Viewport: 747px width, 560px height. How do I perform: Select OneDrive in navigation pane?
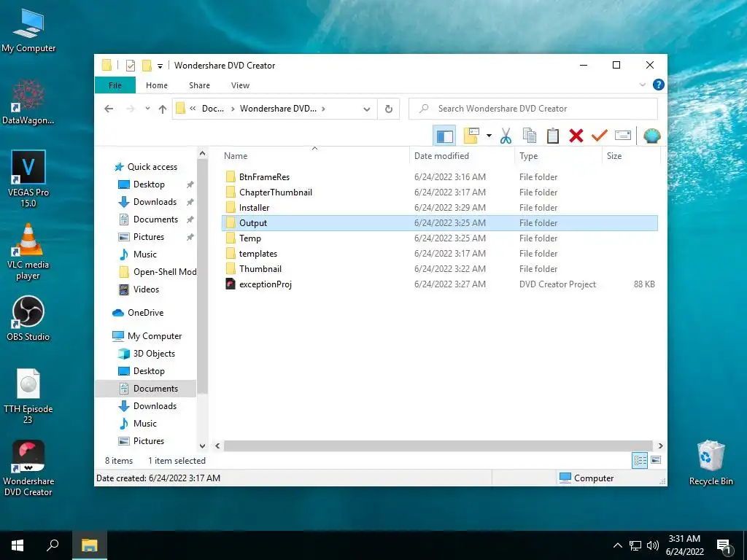pyautogui.click(x=145, y=313)
